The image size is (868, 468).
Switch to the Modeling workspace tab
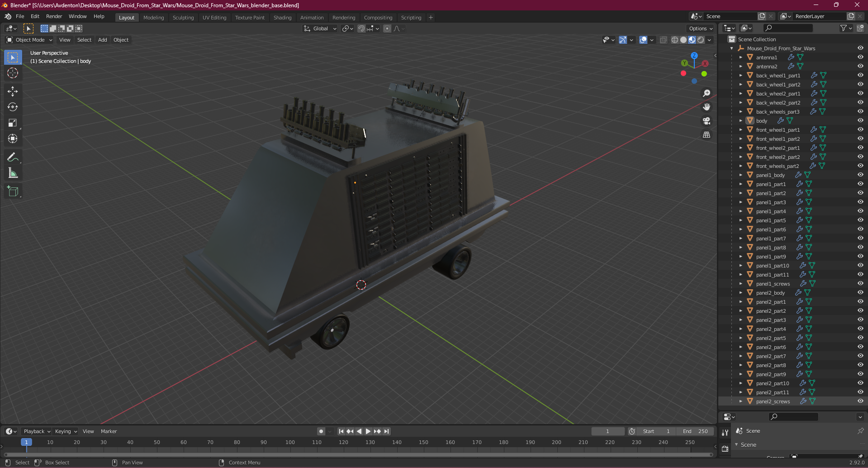click(153, 18)
